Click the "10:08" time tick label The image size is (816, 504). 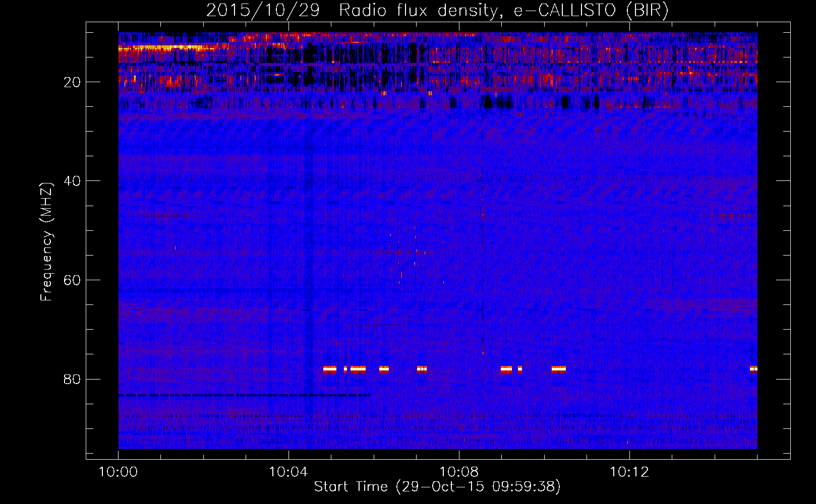(459, 472)
